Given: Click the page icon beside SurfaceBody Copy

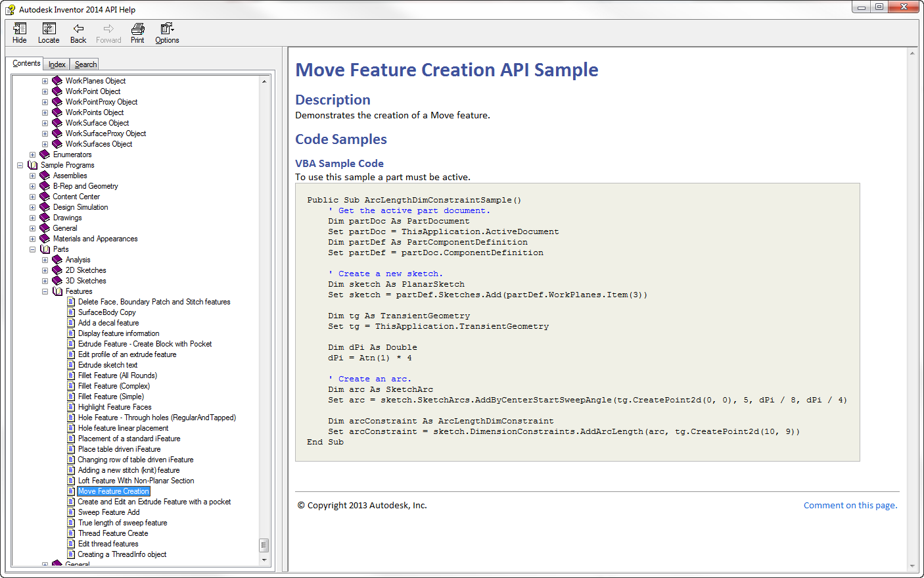Looking at the screenshot, I should click(71, 312).
